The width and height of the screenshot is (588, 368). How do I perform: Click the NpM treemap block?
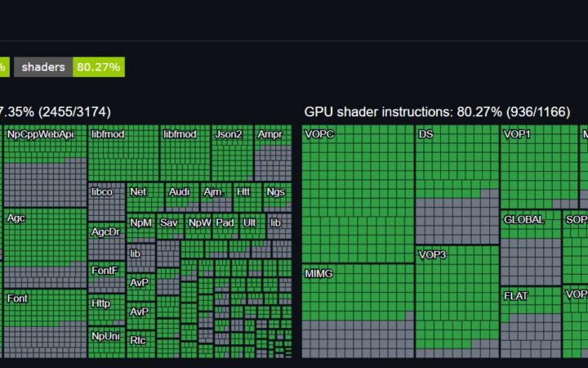(x=141, y=228)
